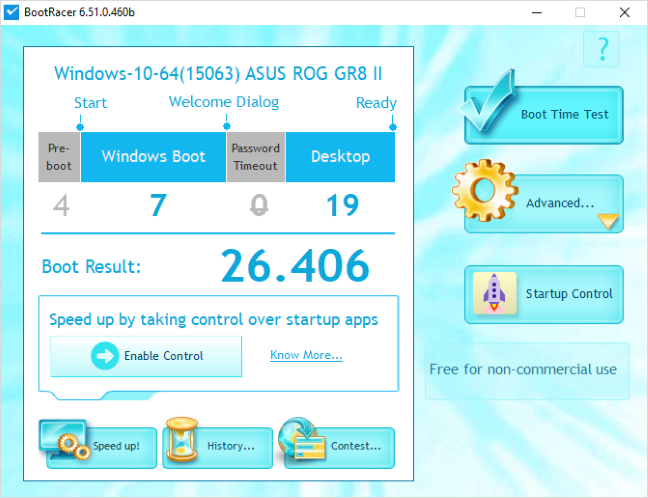Image resolution: width=648 pixels, height=498 pixels.
Task: Click the arrow icon in Enable Control
Action: coord(105,355)
